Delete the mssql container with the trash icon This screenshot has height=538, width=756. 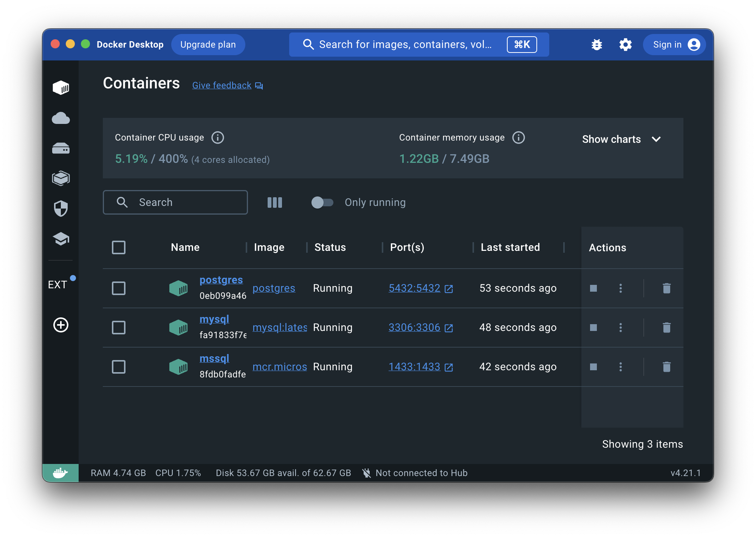(x=666, y=366)
